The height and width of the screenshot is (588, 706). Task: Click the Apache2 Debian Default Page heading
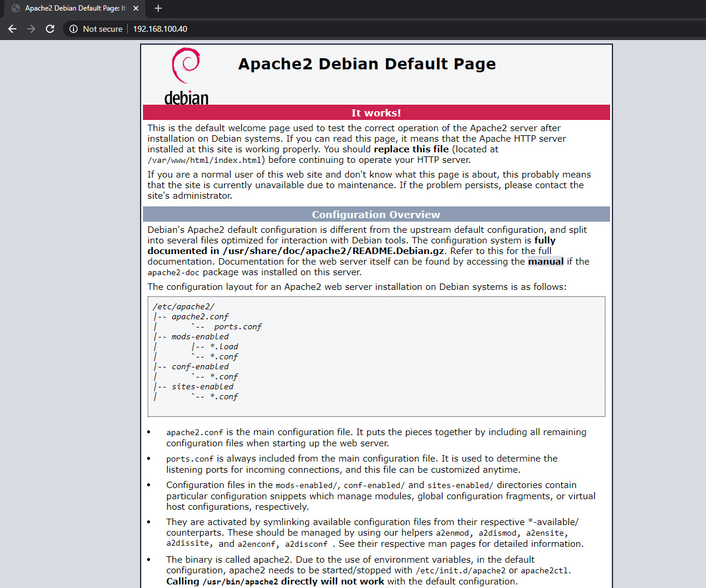(367, 64)
